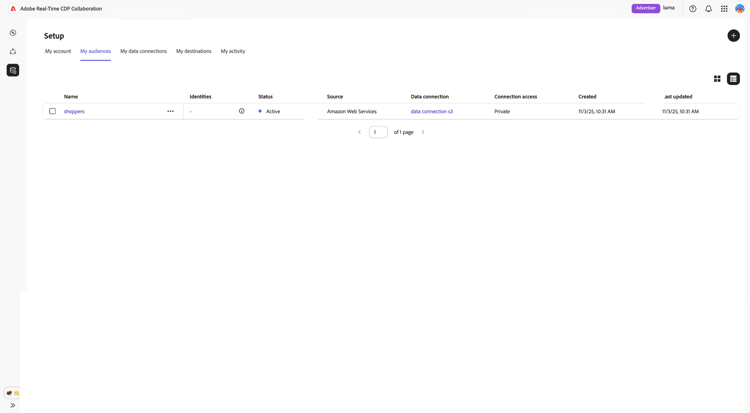This screenshot has height=413, width=750.
Task: Open the My account tab
Action: [58, 51]
